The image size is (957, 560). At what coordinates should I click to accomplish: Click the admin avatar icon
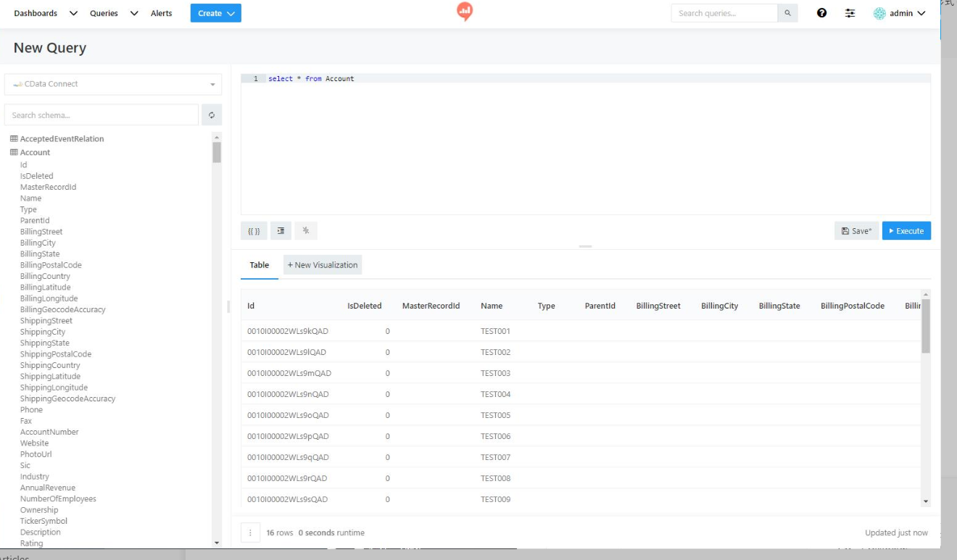879,13
